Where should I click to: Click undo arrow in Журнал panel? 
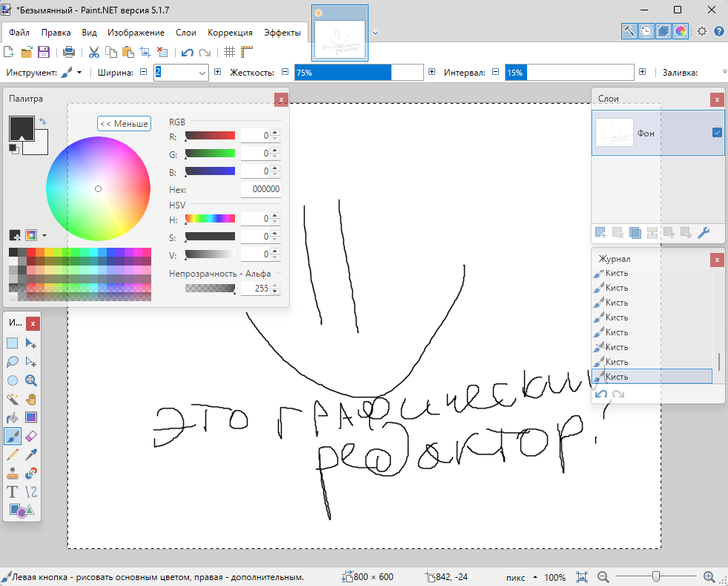coord(601,394)
